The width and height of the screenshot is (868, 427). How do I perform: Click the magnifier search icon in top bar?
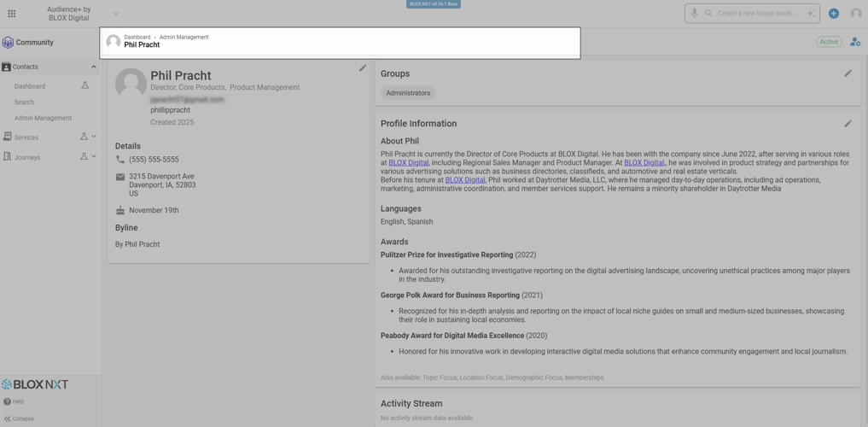(x=708, y=14)
